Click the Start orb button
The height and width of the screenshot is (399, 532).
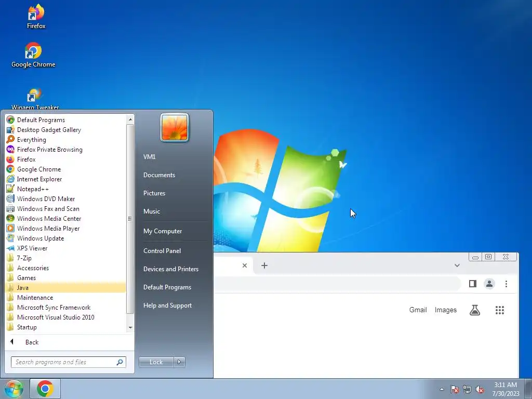(x=14, y=389)
